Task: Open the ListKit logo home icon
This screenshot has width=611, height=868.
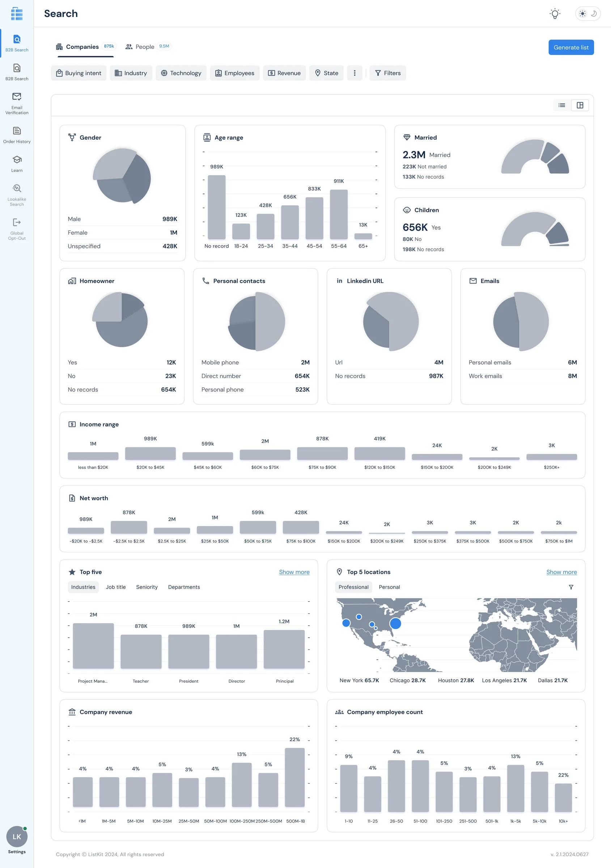Action: pos(17,14)
